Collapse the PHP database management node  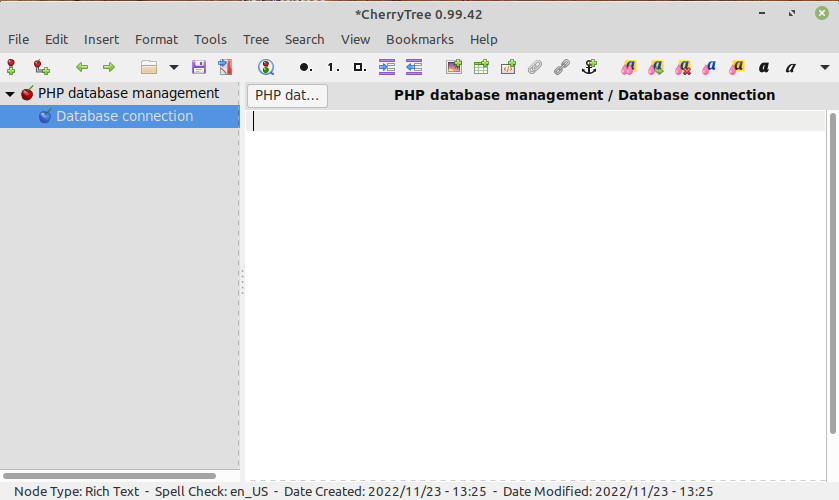(x=10, y=93)
